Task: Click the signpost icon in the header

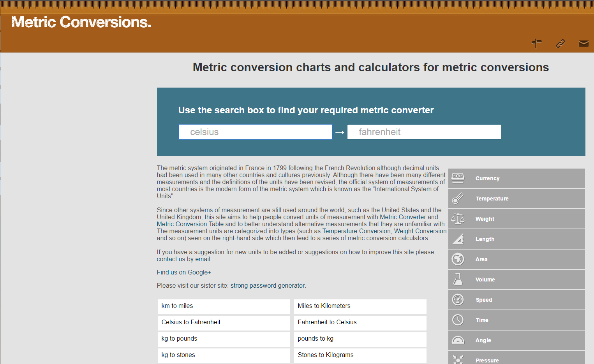Action: (x=536, y=44)
